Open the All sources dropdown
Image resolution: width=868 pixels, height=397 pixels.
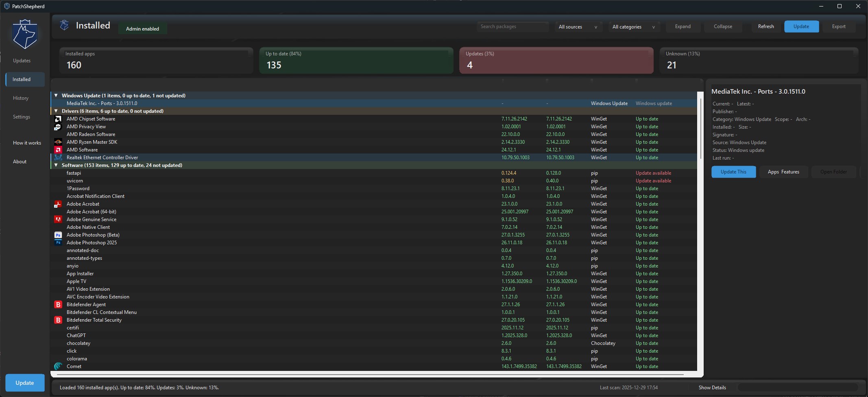coord(578,26)
